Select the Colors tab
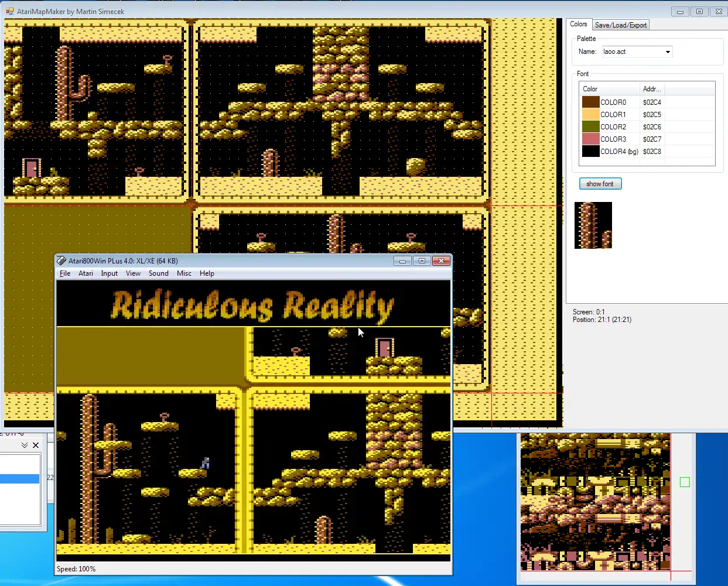Screen dimensions: 728x586 [579, 24]
